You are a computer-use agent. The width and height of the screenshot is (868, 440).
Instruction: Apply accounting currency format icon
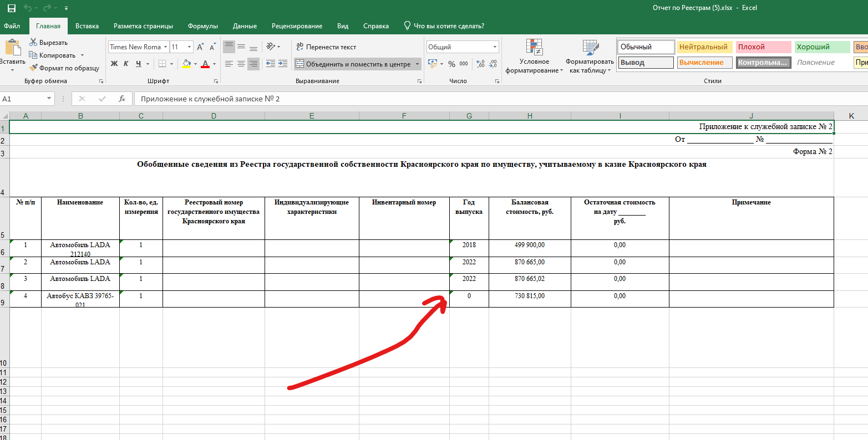(433, 64)
